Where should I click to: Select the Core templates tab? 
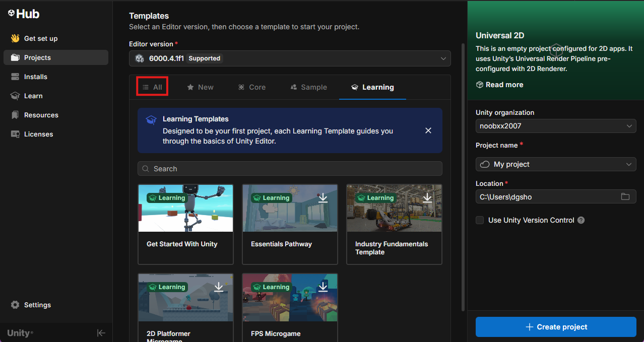tap(252, 87)
